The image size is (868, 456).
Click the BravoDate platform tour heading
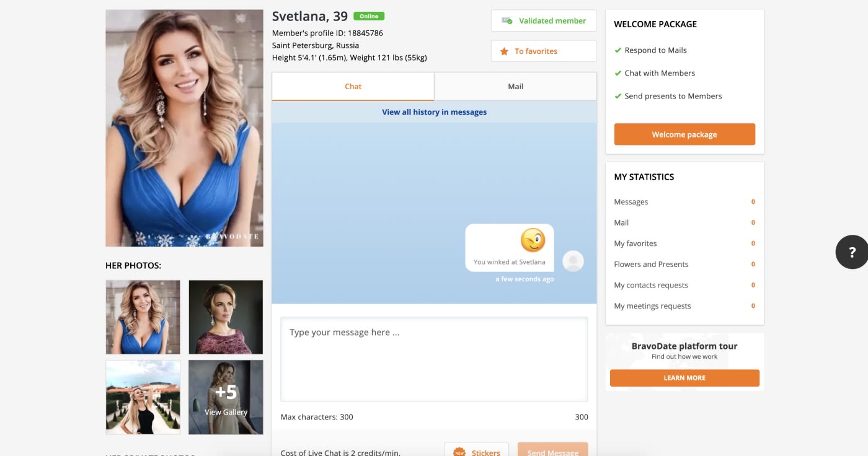(x=684, y=346)
